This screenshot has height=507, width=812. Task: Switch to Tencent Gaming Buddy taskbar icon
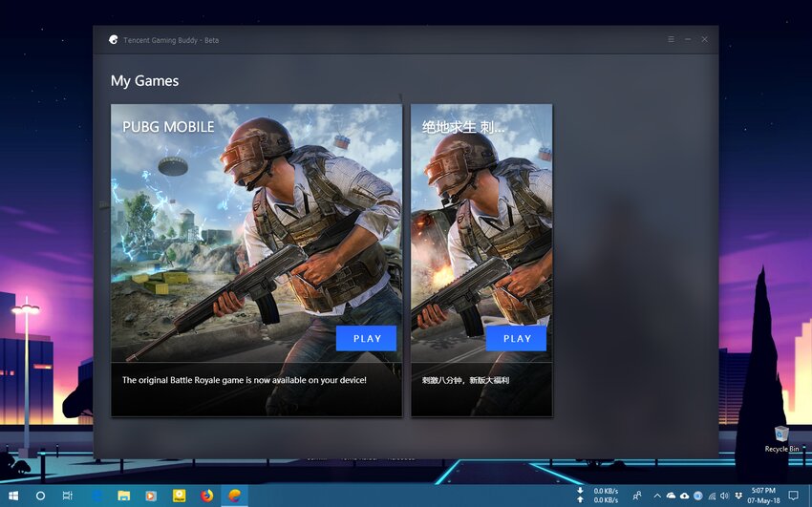(x=235, y=496)
